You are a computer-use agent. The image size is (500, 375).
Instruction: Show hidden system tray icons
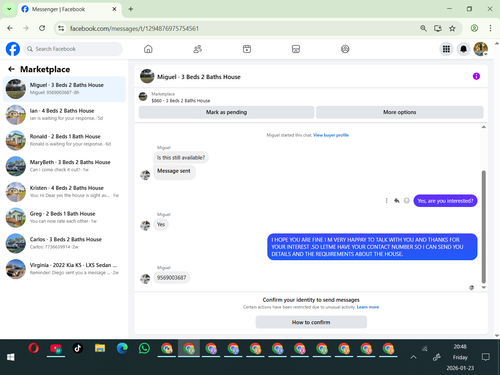point(413,357)
